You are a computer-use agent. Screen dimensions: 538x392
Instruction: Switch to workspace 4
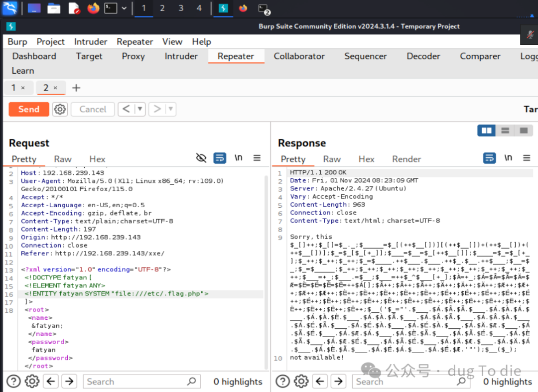199,8
